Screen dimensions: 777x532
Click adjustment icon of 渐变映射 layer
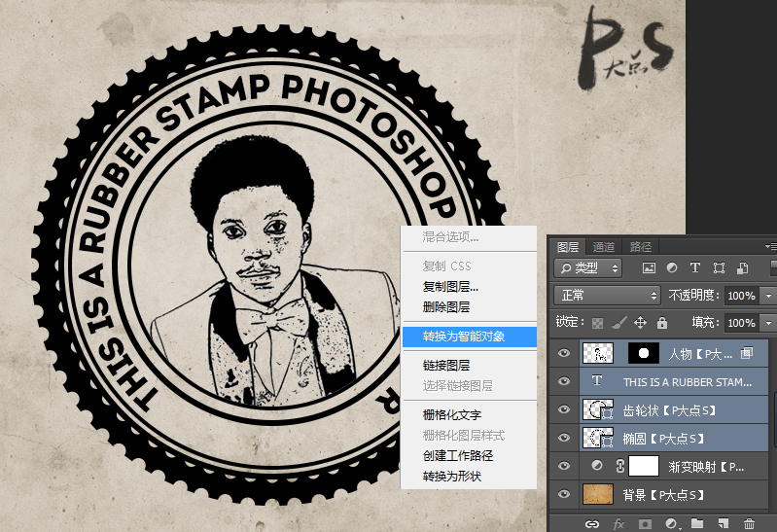click(x=597, y=466)
